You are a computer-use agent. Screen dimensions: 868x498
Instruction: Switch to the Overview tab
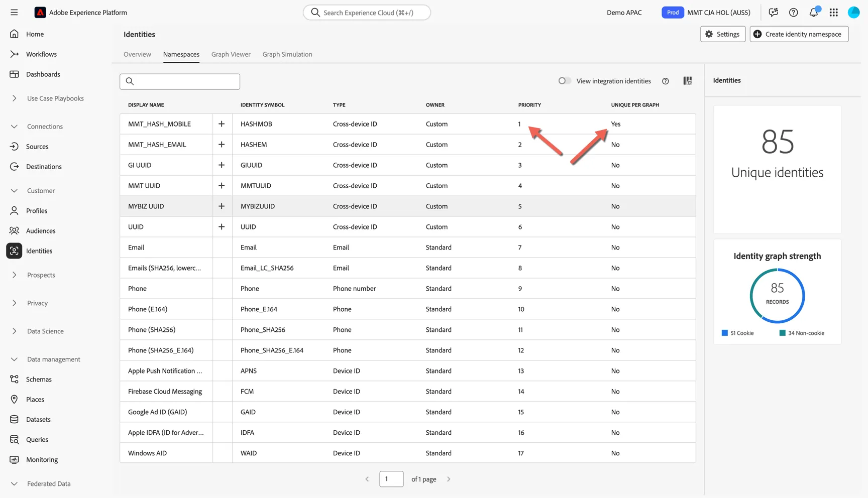[137, 54]
